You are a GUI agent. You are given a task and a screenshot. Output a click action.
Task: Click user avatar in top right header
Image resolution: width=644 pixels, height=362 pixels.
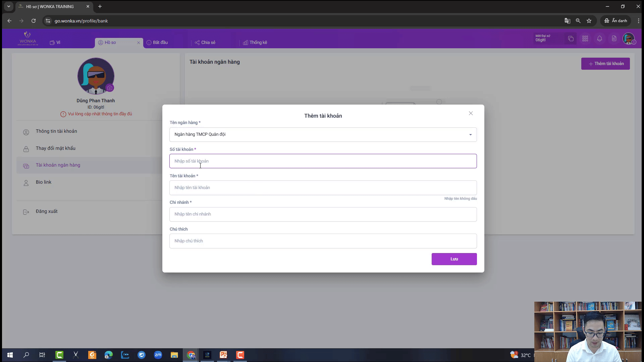[628, 39]
